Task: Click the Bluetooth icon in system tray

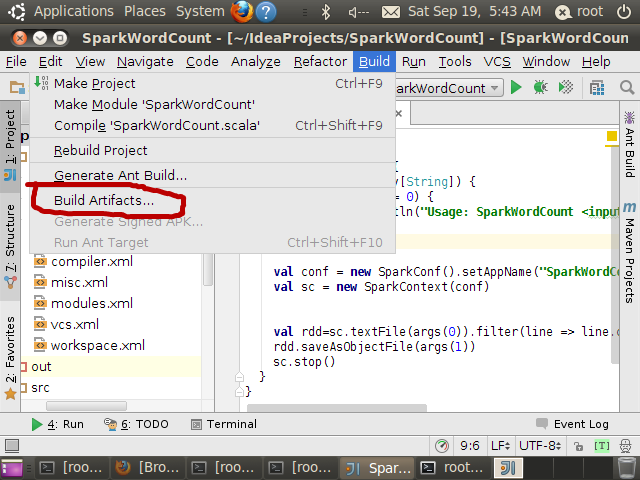Action: (325, 12)
